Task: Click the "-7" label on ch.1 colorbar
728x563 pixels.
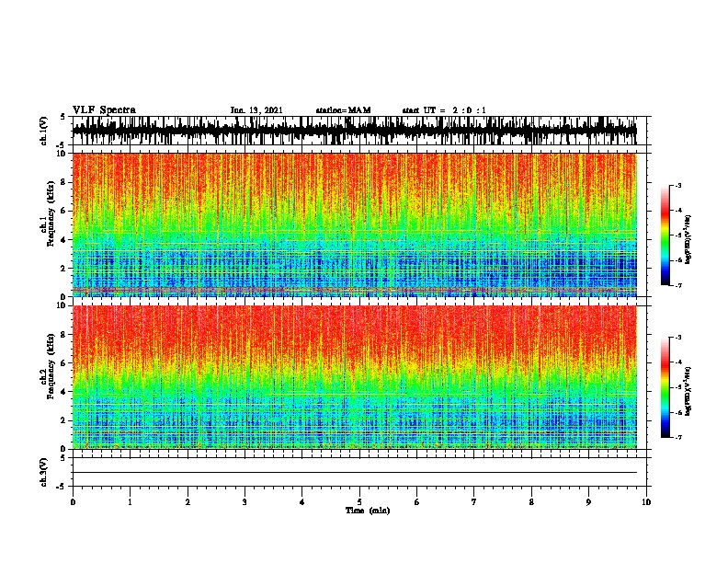Action: [678, 285]
